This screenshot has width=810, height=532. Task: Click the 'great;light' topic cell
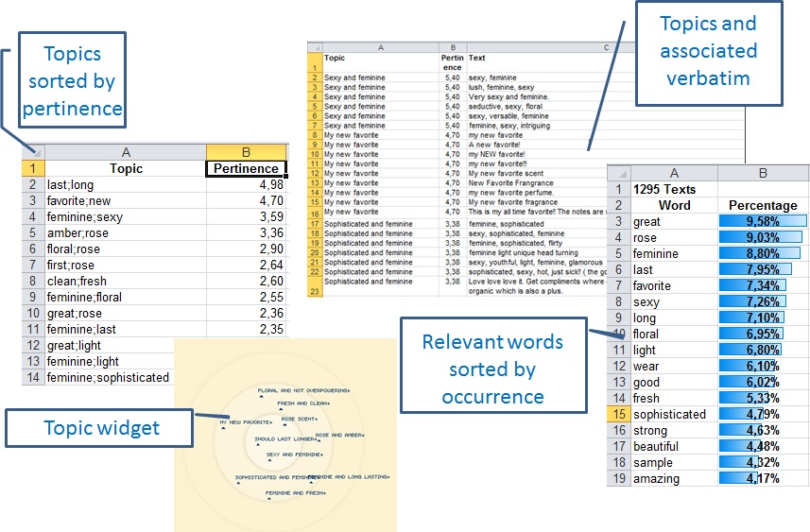(x=110, y=346)
